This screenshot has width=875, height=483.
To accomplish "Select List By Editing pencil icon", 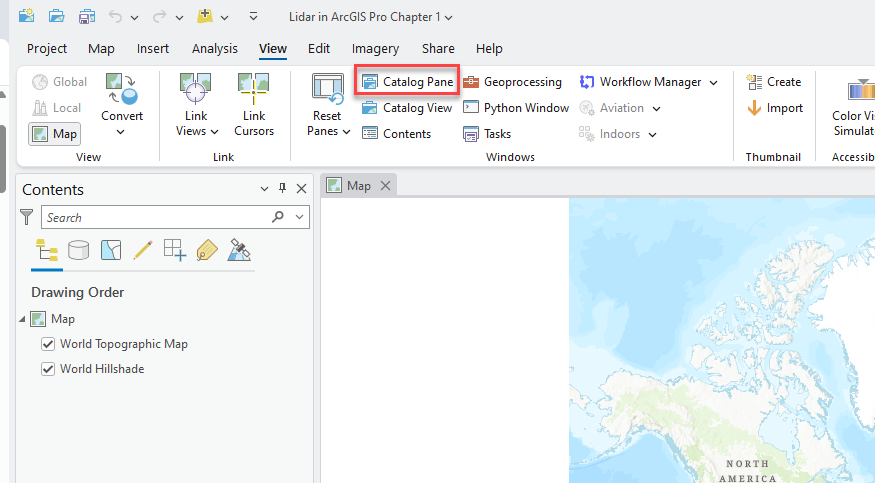I will (143, 250).
